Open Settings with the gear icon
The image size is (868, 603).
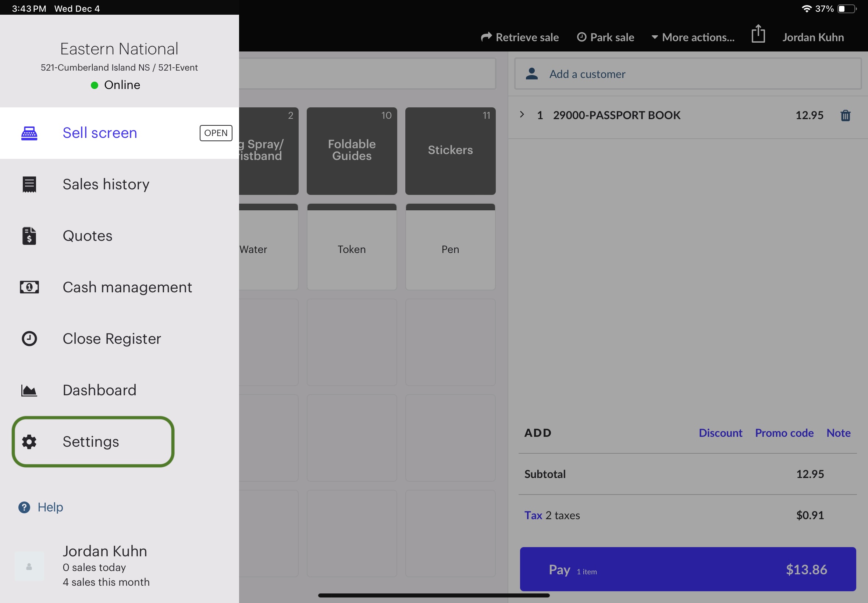pos(29,442)
